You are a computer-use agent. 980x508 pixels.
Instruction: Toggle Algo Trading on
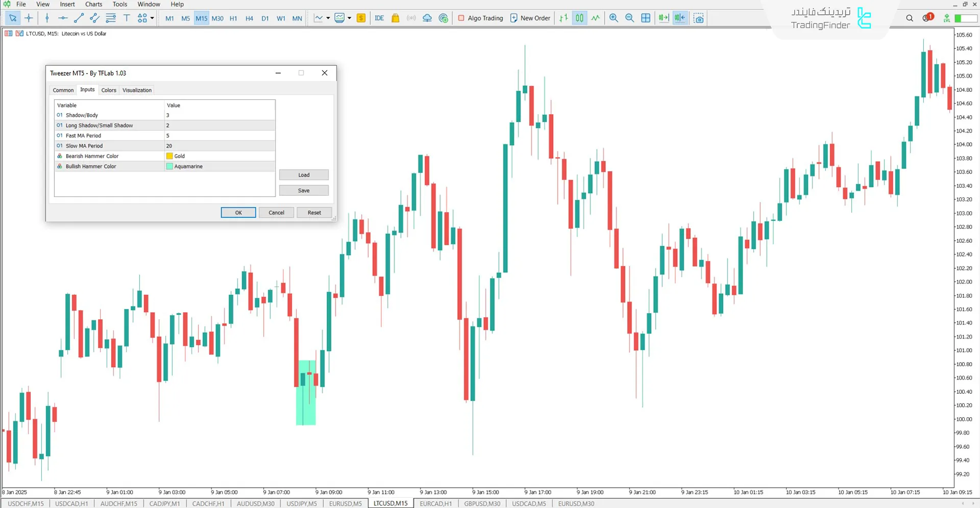click(x=480, y=18)
